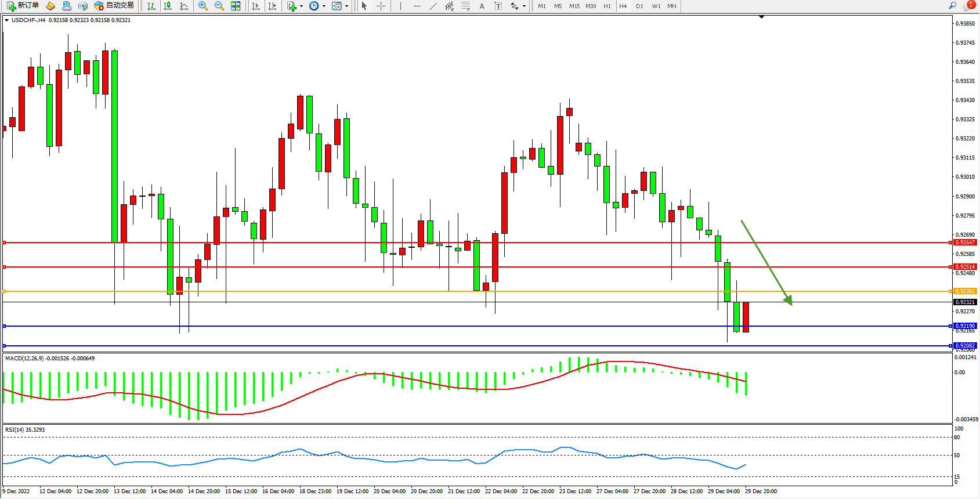980x499 pixels.
Task: Select the Fibonacci retracement tool
Action: pos(465,6)
